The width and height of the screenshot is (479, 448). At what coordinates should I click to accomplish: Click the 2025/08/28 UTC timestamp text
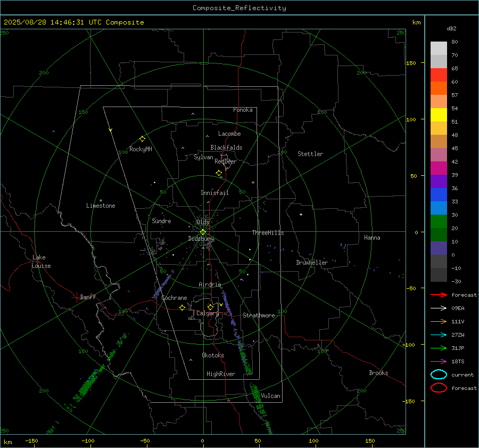point(73,22)
